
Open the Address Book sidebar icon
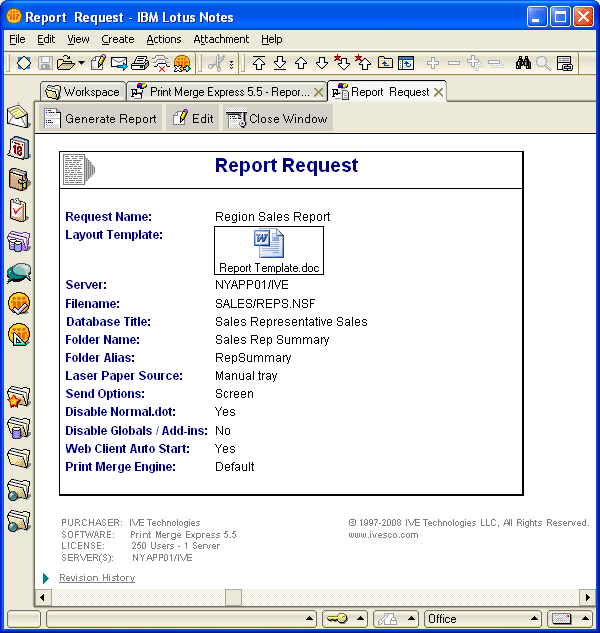[x=18, y=179]
